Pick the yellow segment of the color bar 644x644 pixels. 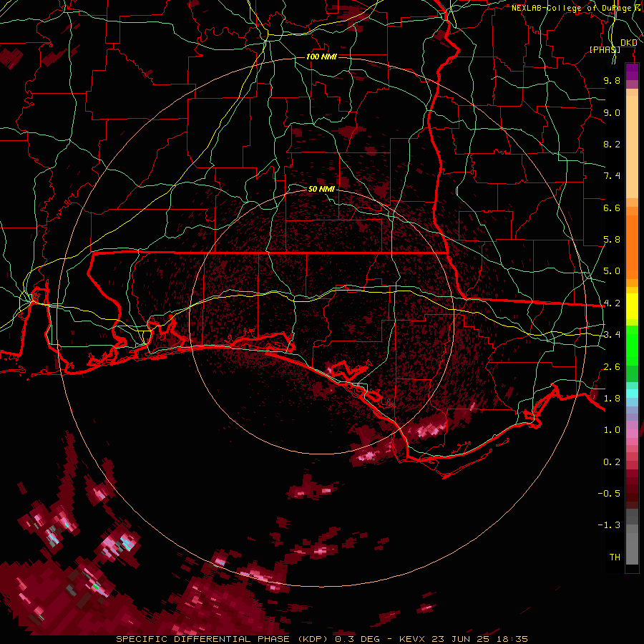tap(632, 306)
